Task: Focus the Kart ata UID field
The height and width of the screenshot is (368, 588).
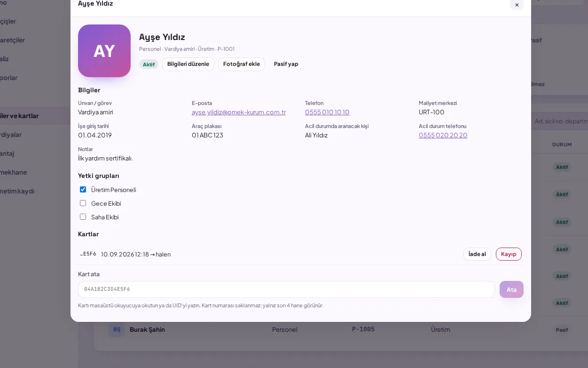Action: 286,289
